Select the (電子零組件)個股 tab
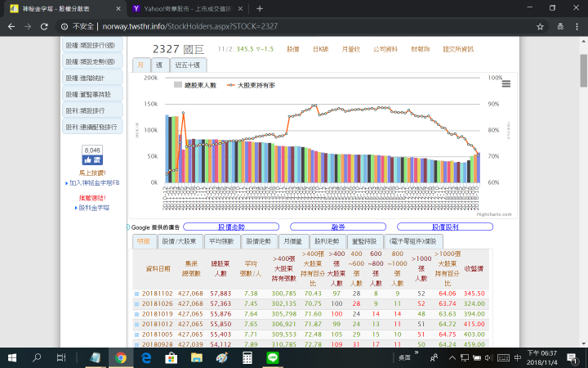The width and height of the screenshot is (588, 368). [x=413, y=241]
